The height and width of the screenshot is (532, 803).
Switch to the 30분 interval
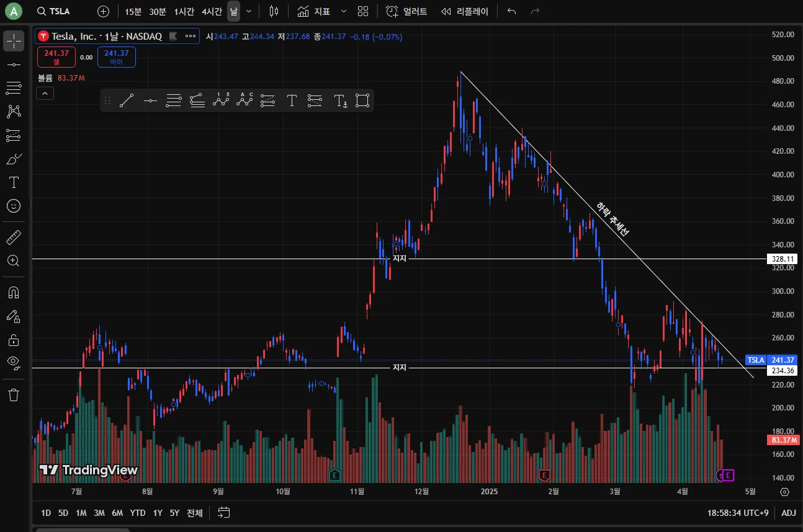[158, 11]
